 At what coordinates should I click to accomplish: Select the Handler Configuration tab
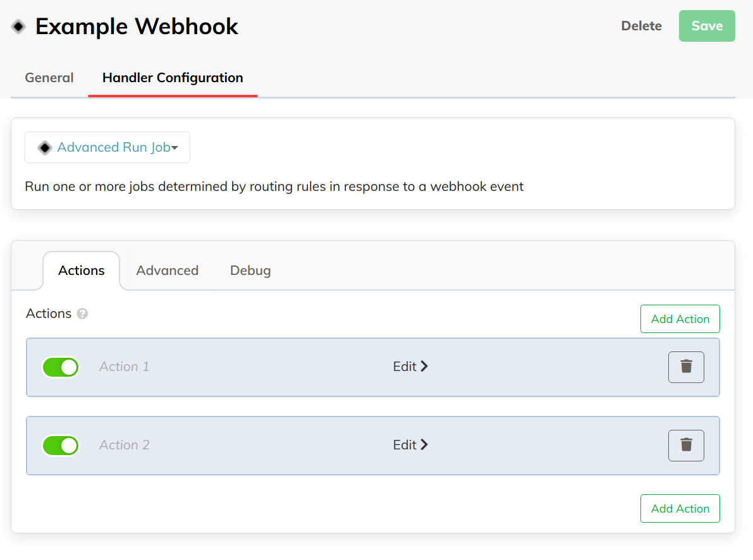(x=173, y=78)
